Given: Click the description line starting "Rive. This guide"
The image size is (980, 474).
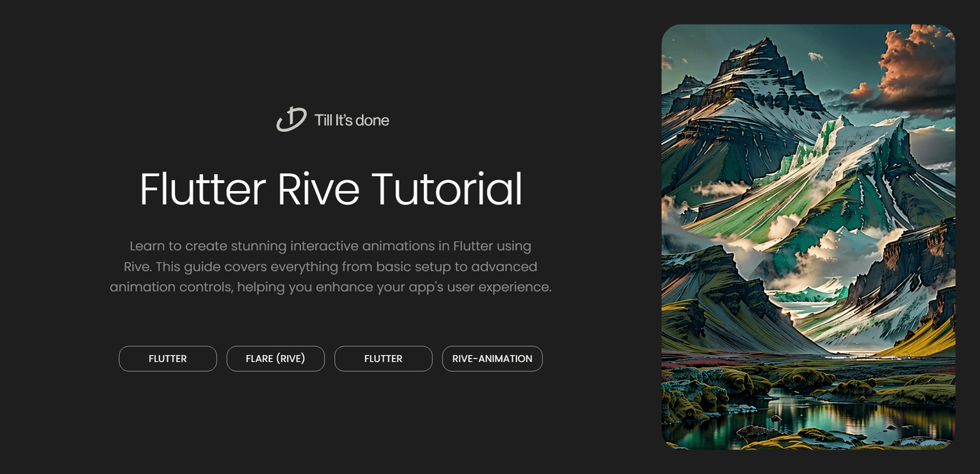Looking at the screenshot, I should (330, 266).
